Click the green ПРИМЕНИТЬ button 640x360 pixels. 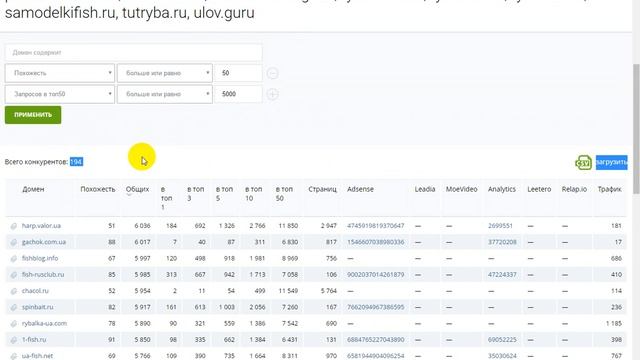[x=33, y=115]
